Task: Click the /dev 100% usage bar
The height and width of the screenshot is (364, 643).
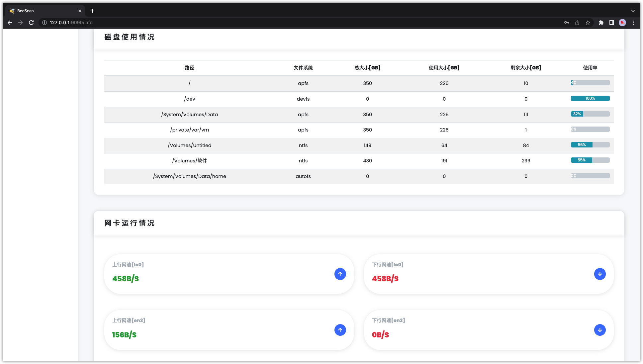Action: click(590, 98)
